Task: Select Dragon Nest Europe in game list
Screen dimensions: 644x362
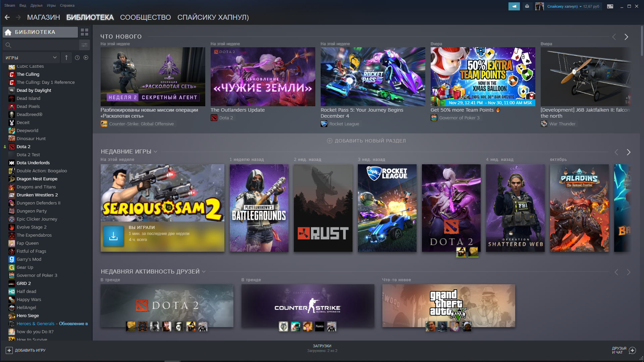Action: [37, 179]
